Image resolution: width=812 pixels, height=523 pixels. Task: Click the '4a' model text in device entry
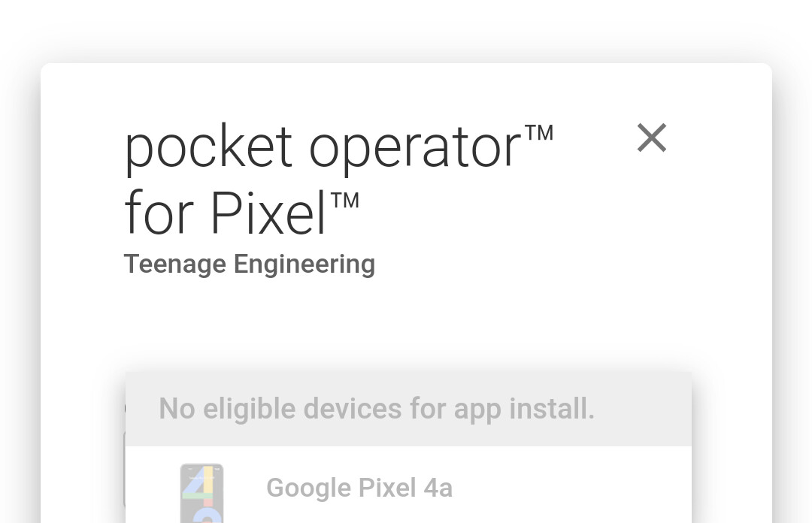tap(438, 488)
